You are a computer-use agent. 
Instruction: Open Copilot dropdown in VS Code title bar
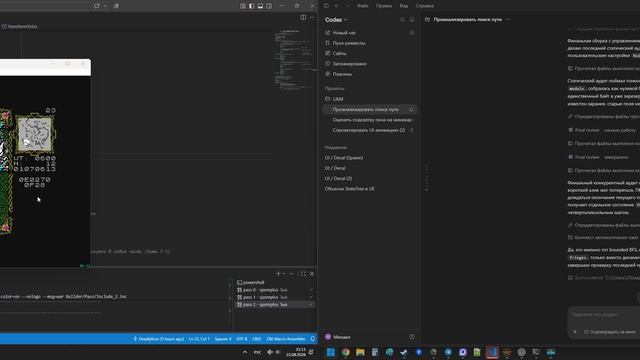click(x=105, y=6)
